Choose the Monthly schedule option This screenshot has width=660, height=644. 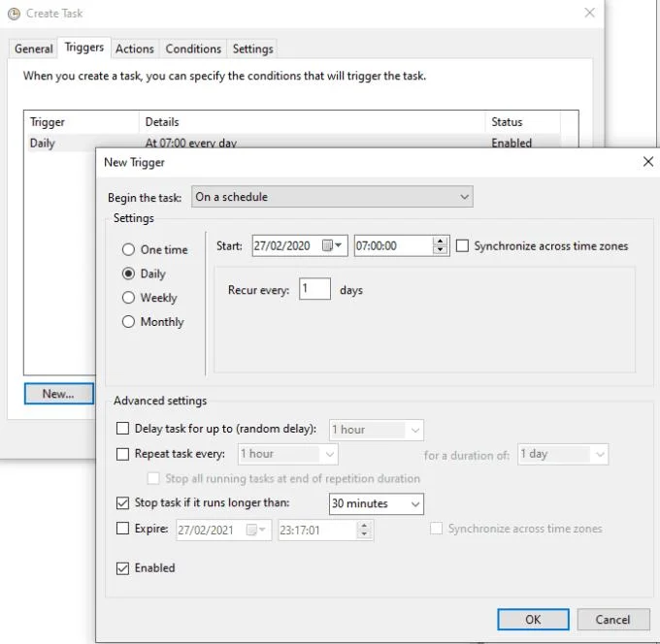[x=128, y=321]
